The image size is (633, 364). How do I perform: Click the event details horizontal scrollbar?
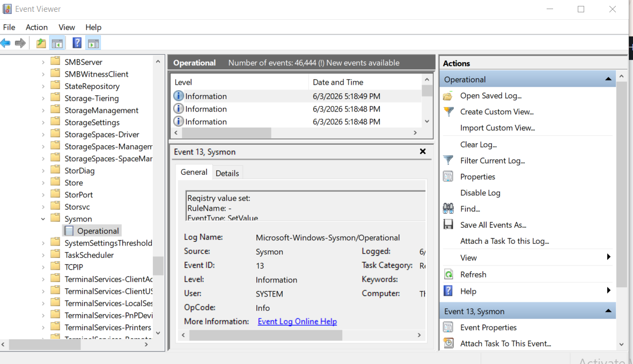(266, 335)
